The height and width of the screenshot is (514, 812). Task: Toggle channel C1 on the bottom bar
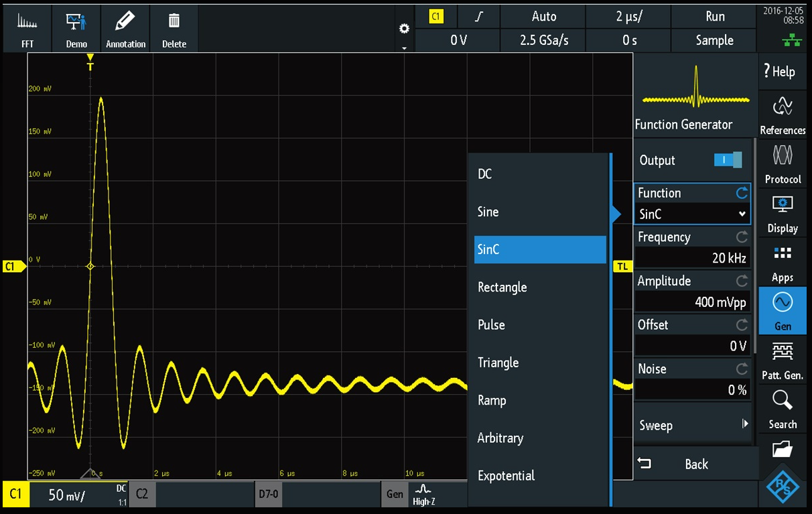click(16, 495)
